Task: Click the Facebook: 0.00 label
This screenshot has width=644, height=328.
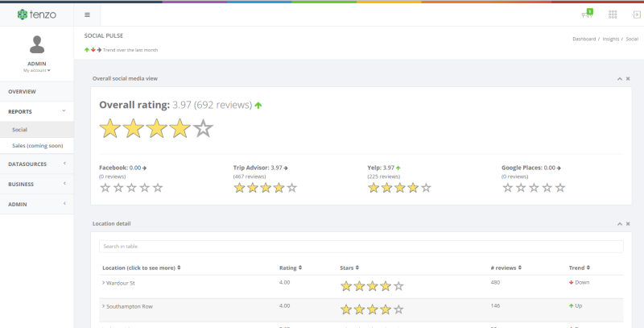Action: click(x=120, y=168)
